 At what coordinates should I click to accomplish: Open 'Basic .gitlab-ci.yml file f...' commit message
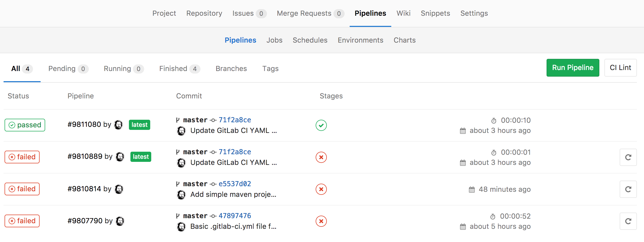point(233,227)
